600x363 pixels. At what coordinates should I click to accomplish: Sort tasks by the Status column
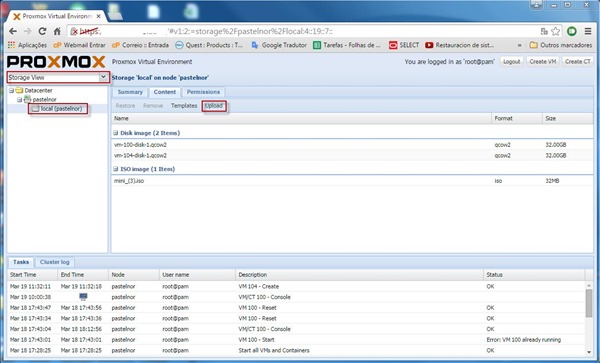534,275
